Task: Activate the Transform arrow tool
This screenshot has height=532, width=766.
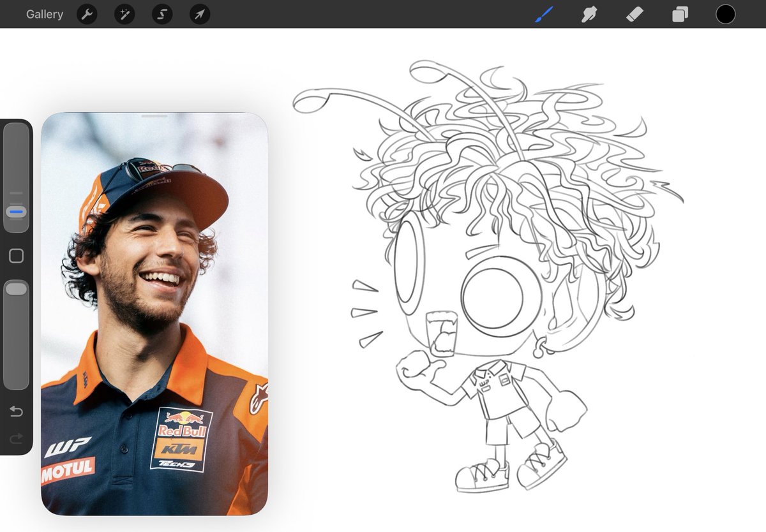Action: pyautogui.click(x=200, y=14)
